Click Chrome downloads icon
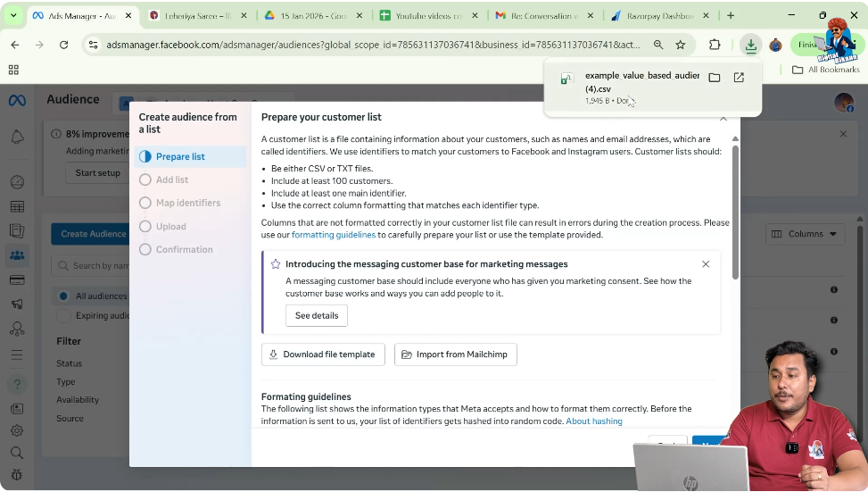The image size is (868, 492). click(750, 45)
